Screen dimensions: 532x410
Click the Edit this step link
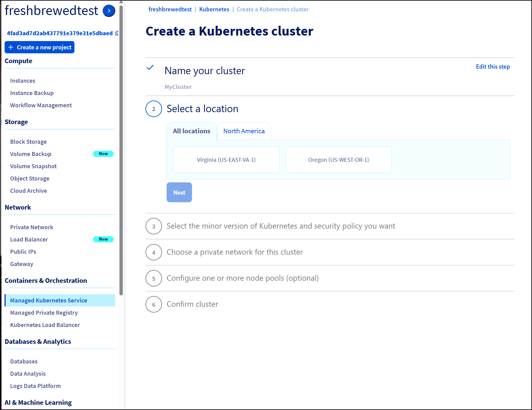(x=492, y=67)
